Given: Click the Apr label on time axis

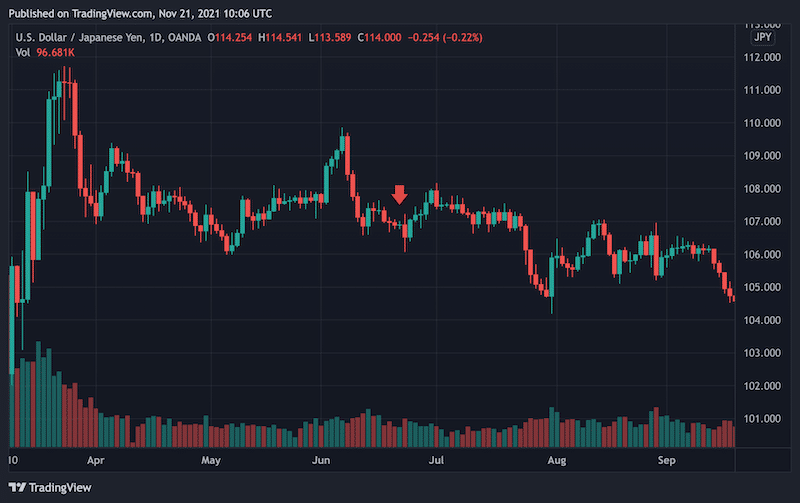Looking at the screenshot, I should [96, 462].
